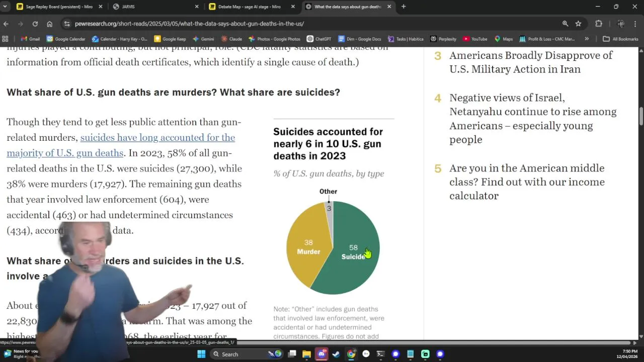Open the browser home page
Viewport: 644px width, 362px height.
tap(49, 24)
